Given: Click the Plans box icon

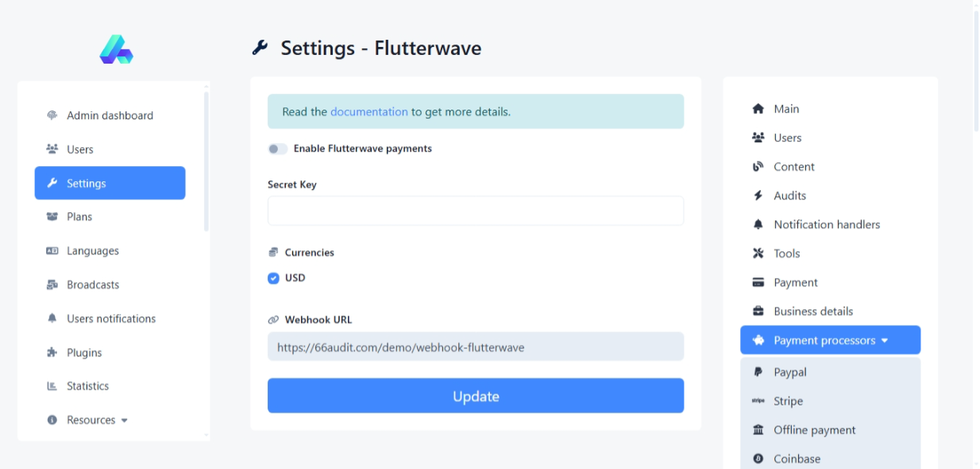Looking at the screenshot, I should click(x=52, y=217).
